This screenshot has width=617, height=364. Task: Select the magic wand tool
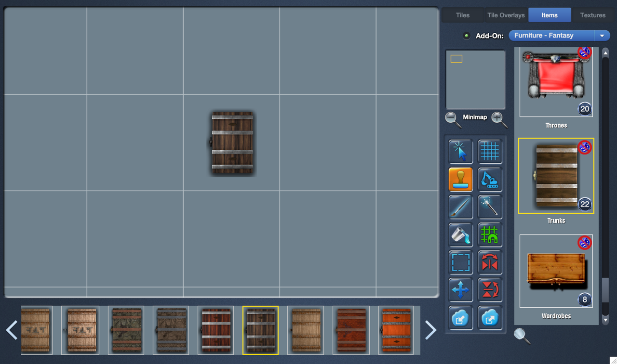pyautogui.click(x=490, y=207)
